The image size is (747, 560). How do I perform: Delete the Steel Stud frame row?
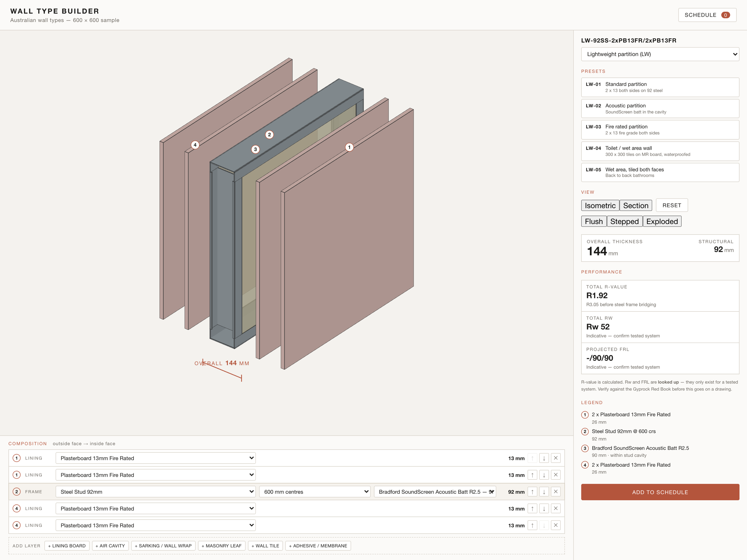coord(556,492)
